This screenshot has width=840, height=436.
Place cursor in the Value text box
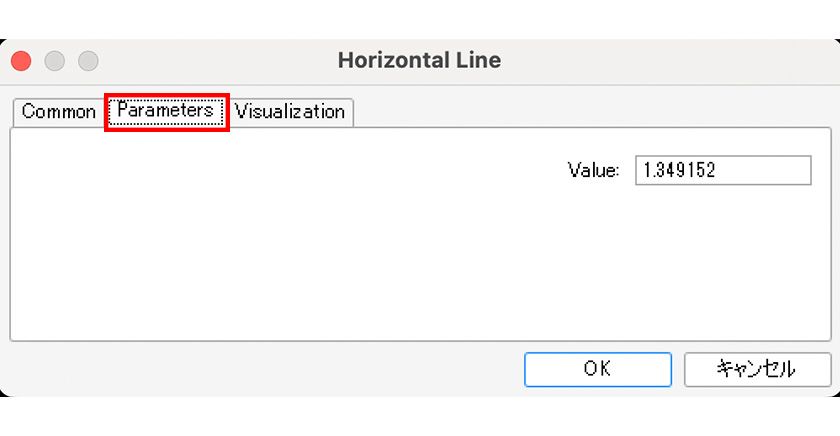pyautogui.click(x=722, y=170)
